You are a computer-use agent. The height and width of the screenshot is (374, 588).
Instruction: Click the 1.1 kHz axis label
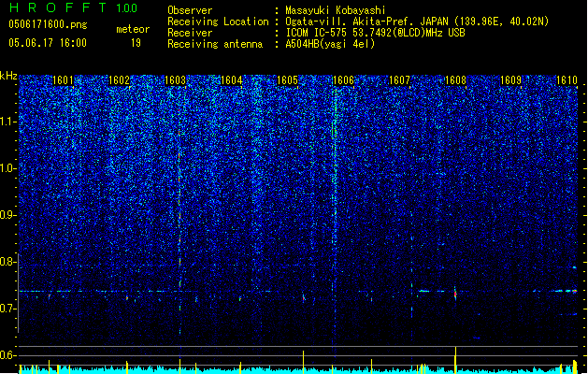point(7,122)
